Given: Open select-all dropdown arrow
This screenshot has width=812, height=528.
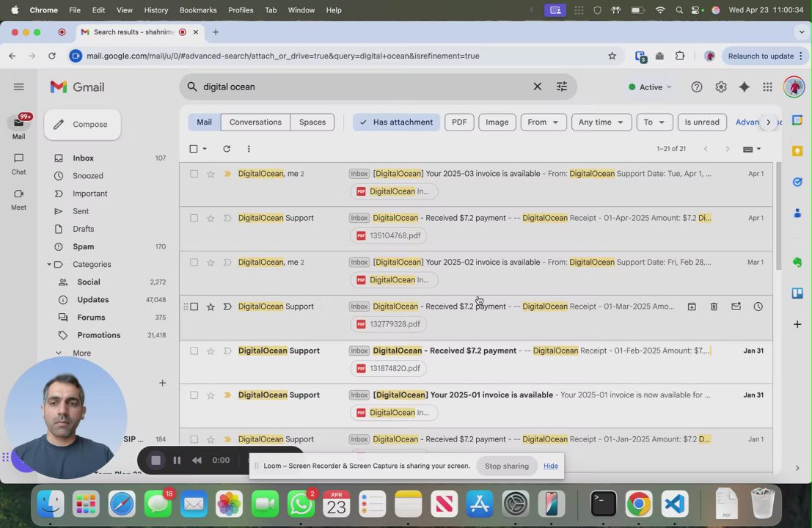Looking at the screenshot, I should 205,149.
